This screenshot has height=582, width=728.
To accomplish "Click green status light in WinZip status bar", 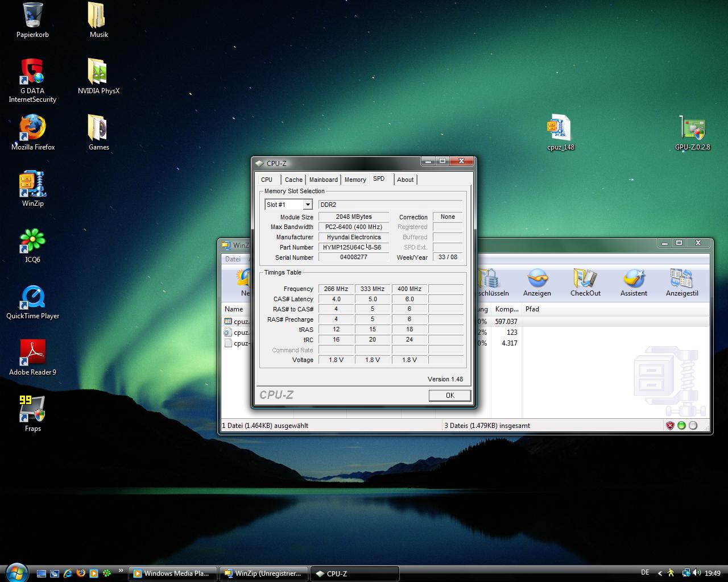I will pos(681,425).
